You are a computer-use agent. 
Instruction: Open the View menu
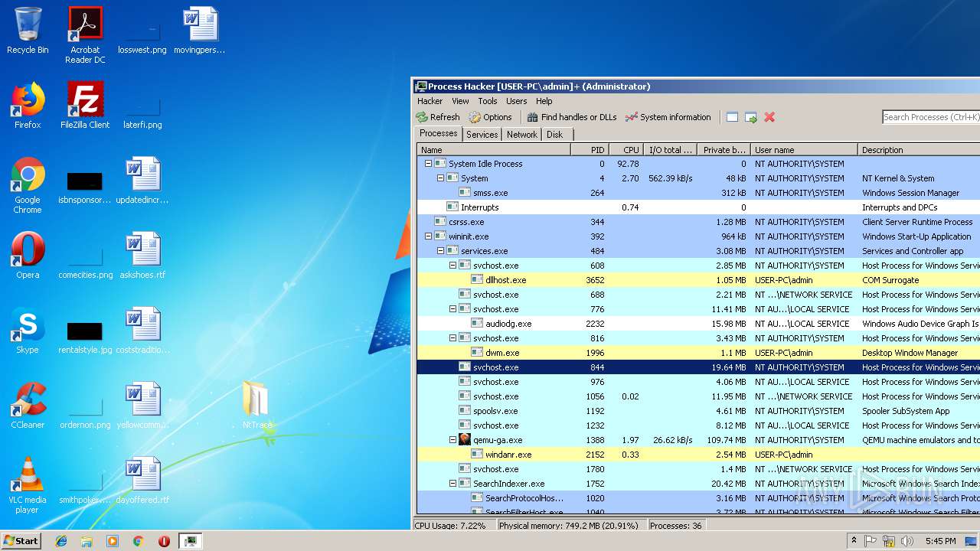(460, 101)
